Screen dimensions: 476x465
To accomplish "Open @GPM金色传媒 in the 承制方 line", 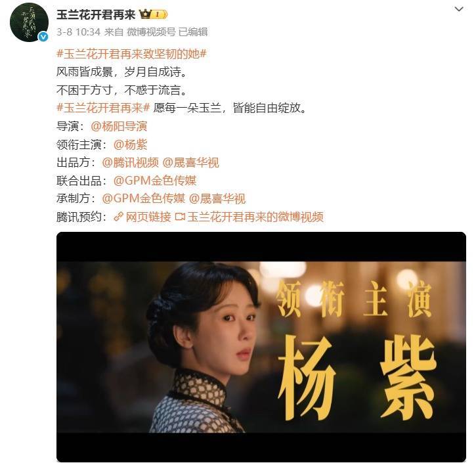I will point(144,198).
